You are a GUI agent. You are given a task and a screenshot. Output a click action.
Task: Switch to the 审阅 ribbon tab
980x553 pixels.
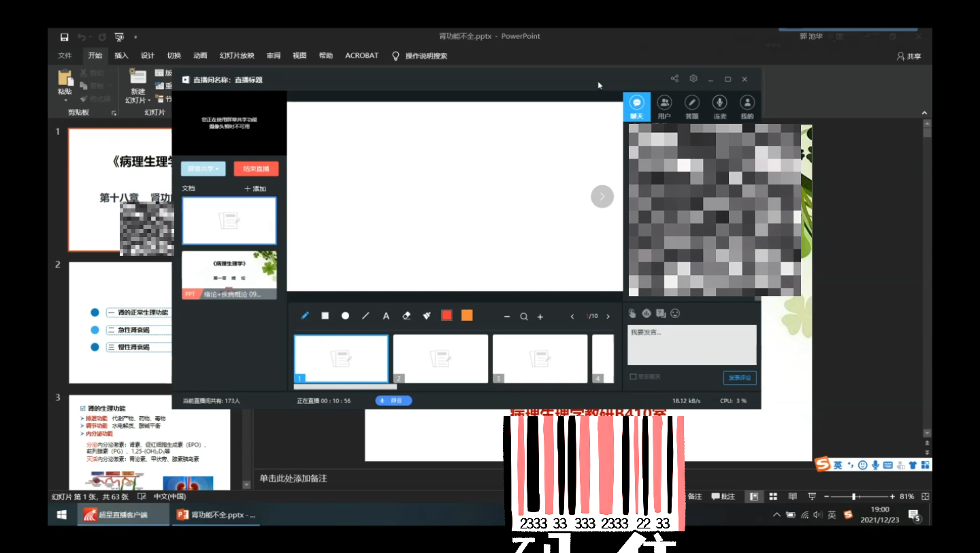click(x=274, y=56)
